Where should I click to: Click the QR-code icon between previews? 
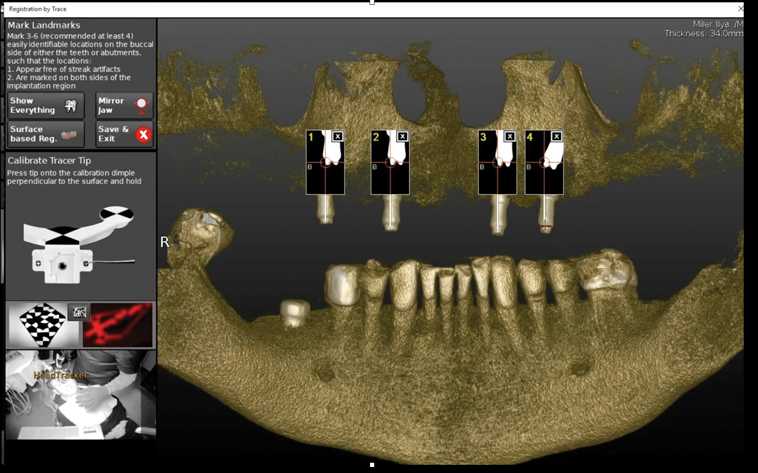click(x=79, y=312)
